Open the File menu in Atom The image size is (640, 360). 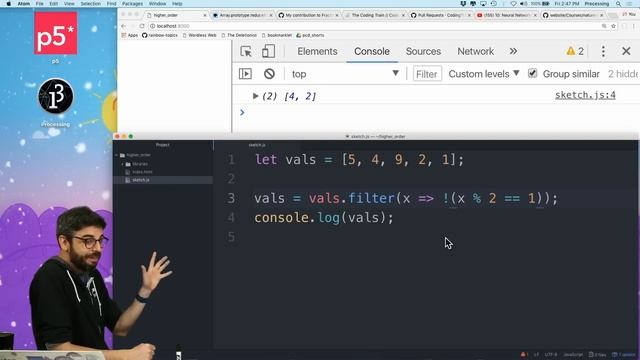[40, 4]
